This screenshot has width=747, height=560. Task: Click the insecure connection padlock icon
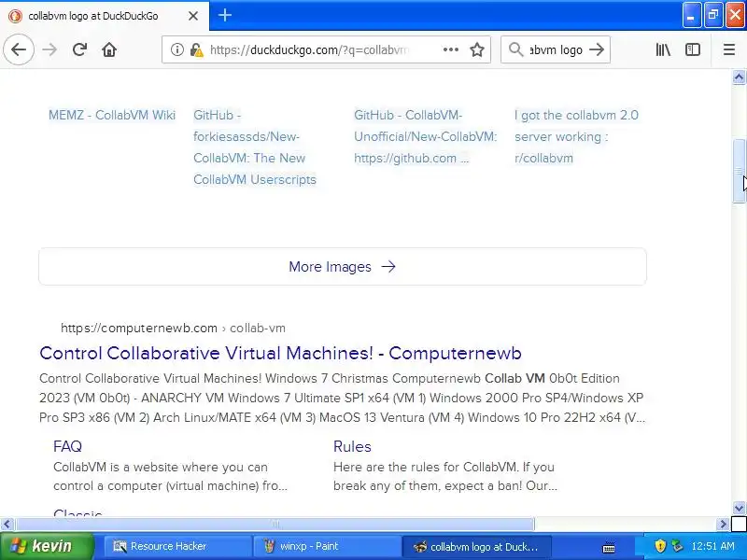click(196, 49)
